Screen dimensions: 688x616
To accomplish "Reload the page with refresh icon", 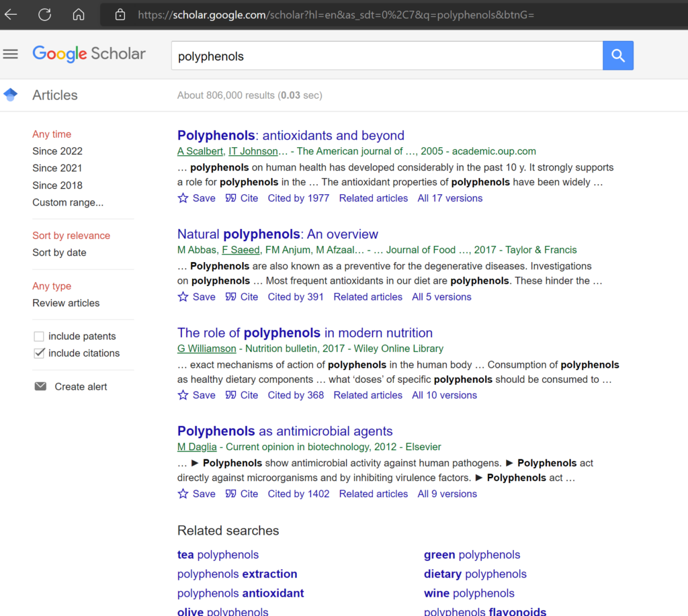I will (x=44, y=14).
